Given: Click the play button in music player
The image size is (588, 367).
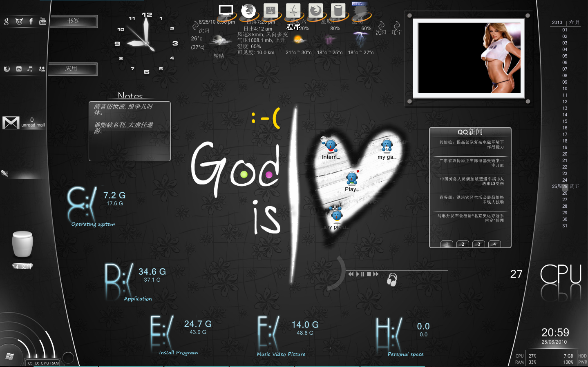Looking at the screenshot, I should point(358,274).
